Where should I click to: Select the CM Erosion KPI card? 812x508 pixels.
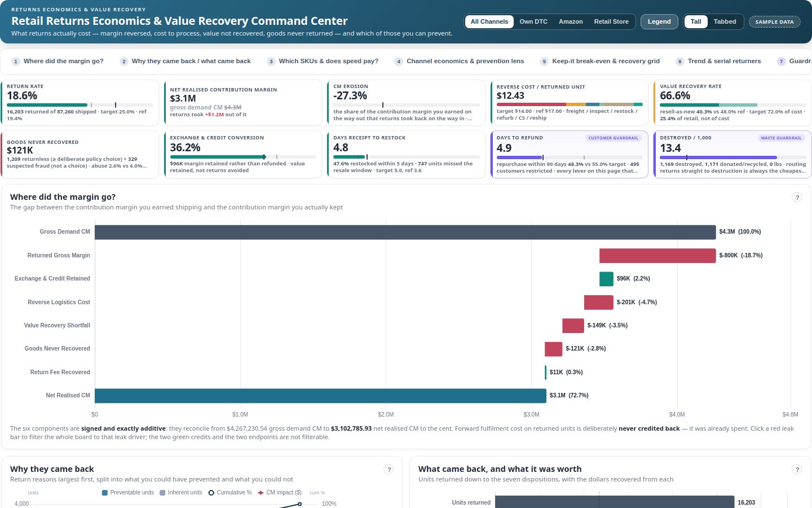(x=406, y=103)
